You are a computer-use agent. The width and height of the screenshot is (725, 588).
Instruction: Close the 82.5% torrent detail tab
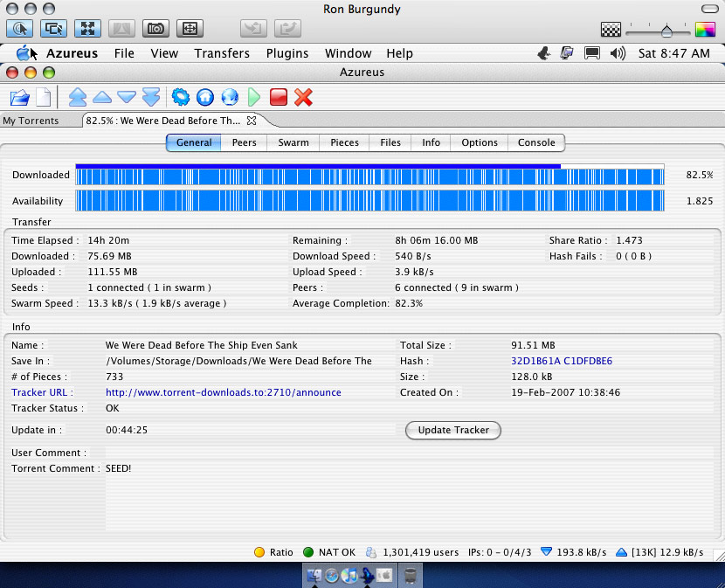[x=252, y=121]
